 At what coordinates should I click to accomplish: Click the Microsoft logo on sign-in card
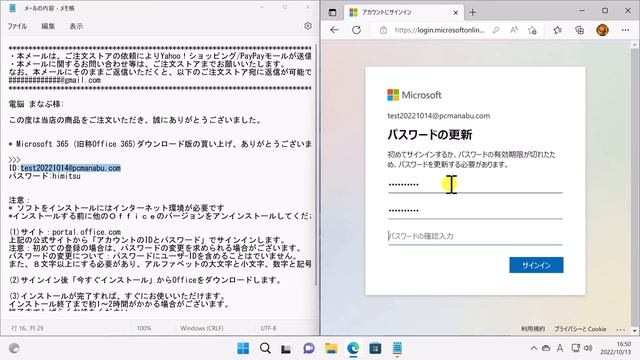coord(414,95)
